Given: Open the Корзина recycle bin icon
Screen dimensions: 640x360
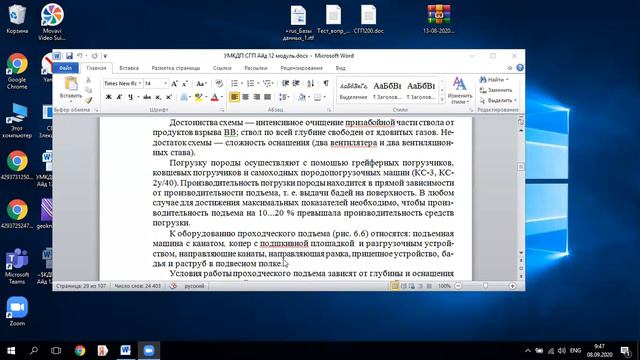Looking at the screenshot, I should click(17, 19).
